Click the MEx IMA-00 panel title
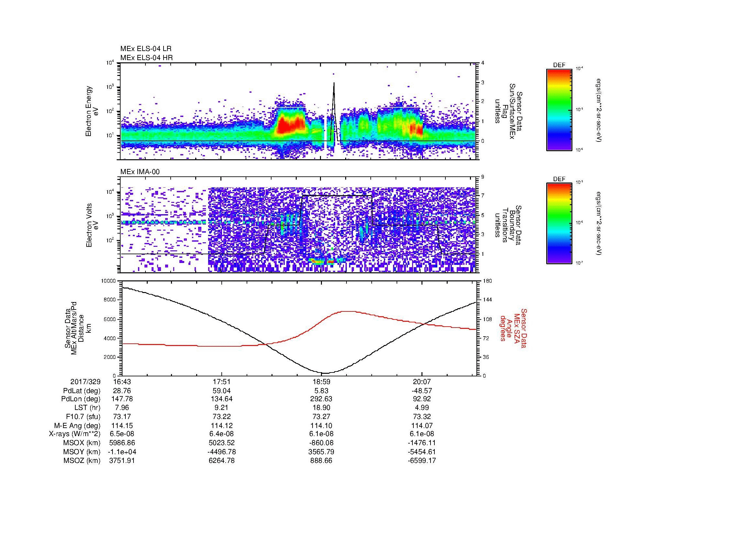 click(x=140, y=172)
